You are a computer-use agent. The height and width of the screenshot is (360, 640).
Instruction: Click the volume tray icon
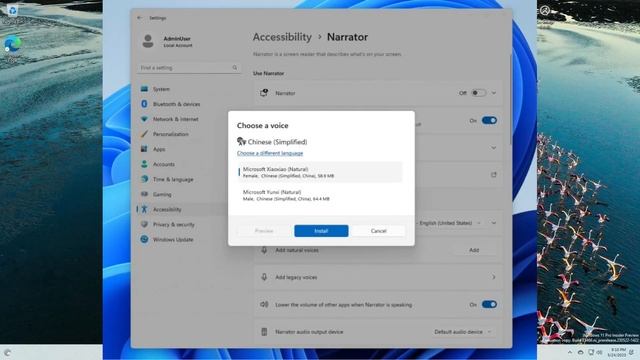point(600,352)
